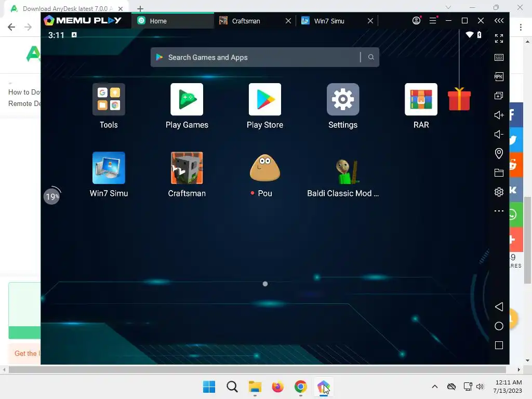Close the AnyDesk browser tab

(121, 9)
